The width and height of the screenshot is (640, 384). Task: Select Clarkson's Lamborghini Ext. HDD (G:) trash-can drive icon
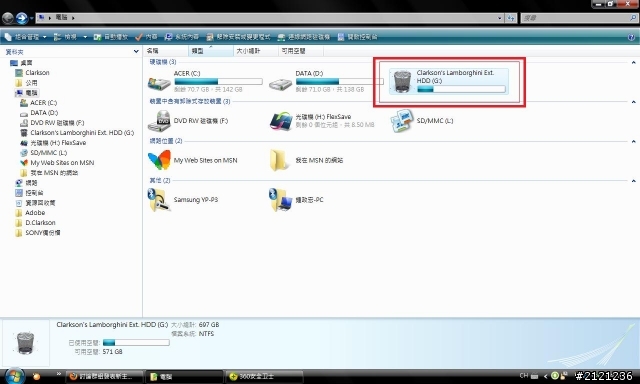pos(402,81)
